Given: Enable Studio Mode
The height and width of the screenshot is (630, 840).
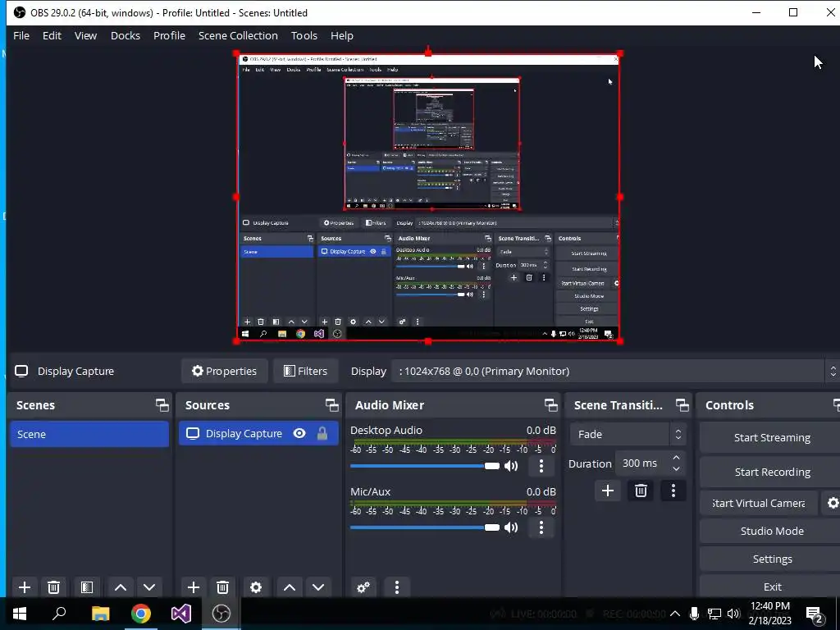Looking at the screenshot, I should [771, 531].
